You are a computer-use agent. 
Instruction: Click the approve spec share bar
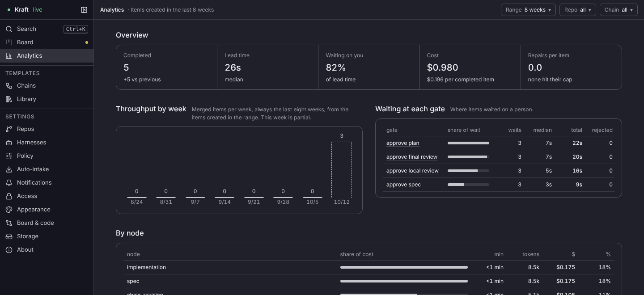[x=468, y=185]
